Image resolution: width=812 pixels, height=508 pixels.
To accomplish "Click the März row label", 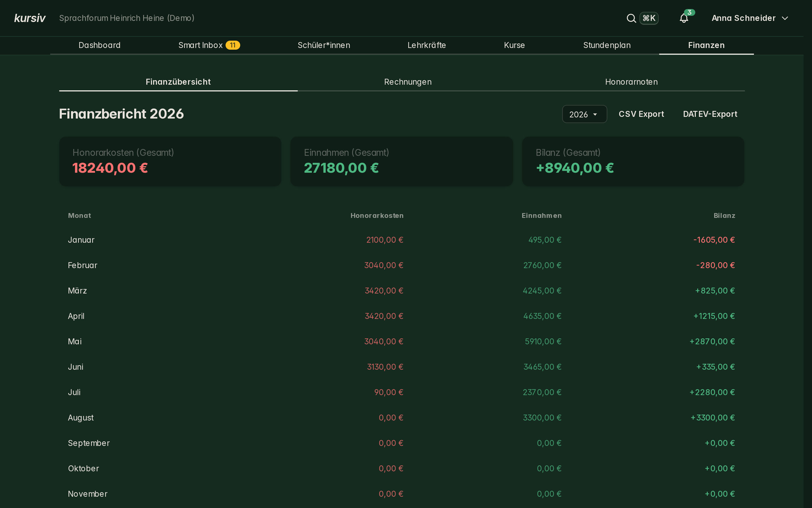I will coord(78,291).
